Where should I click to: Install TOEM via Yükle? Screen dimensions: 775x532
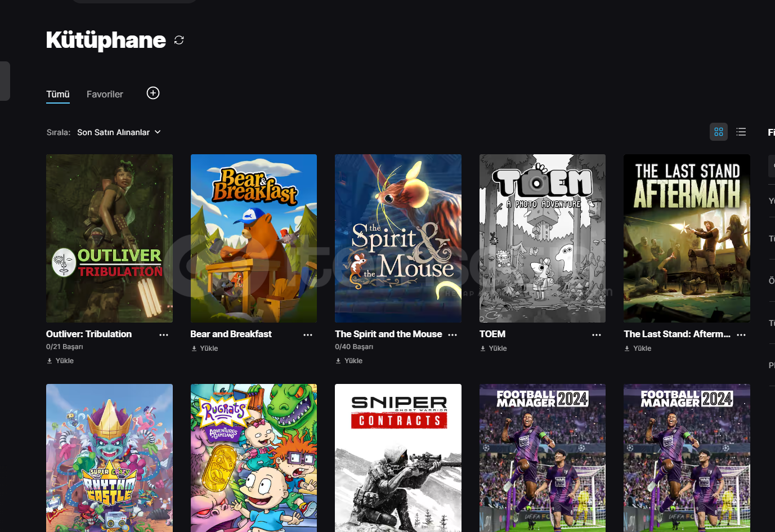click(493, 348)
